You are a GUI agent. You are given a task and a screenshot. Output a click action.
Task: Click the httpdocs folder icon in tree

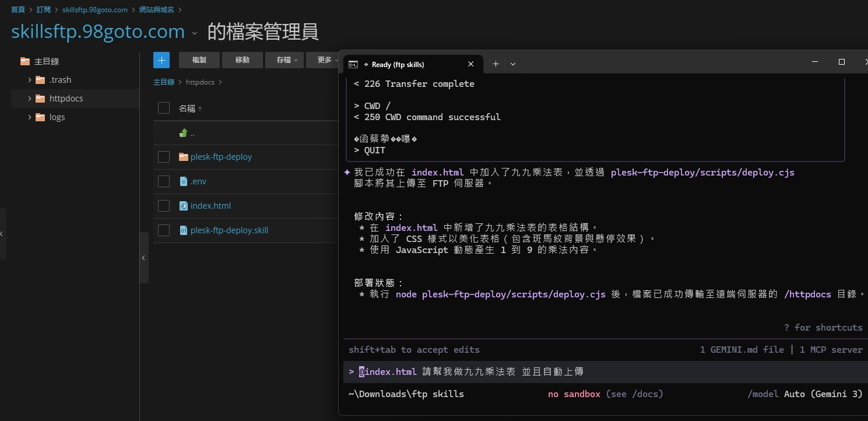40,99
